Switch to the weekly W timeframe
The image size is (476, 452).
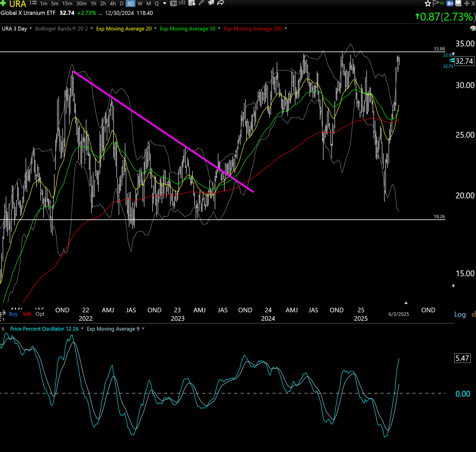(140, 4)
